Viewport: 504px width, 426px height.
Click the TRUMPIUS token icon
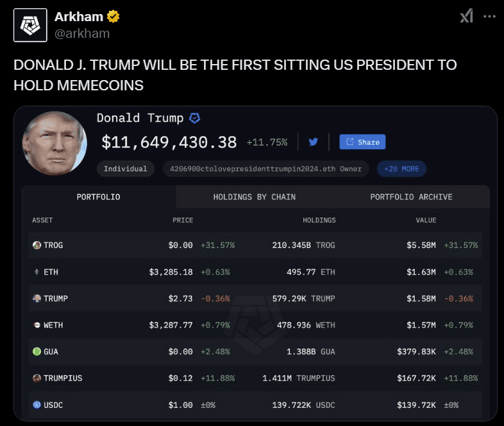coord(37,378)
